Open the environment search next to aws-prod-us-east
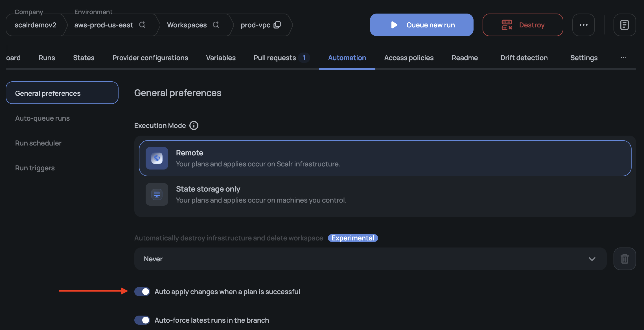The height and width of the screenshot is (330, 644). click(x=142, y=25)
